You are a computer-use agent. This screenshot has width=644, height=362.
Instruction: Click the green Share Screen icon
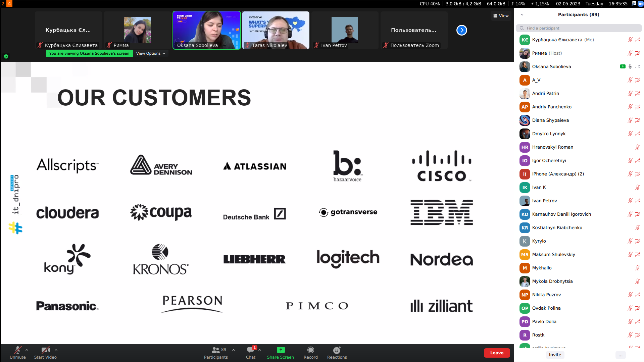(281, 350)
